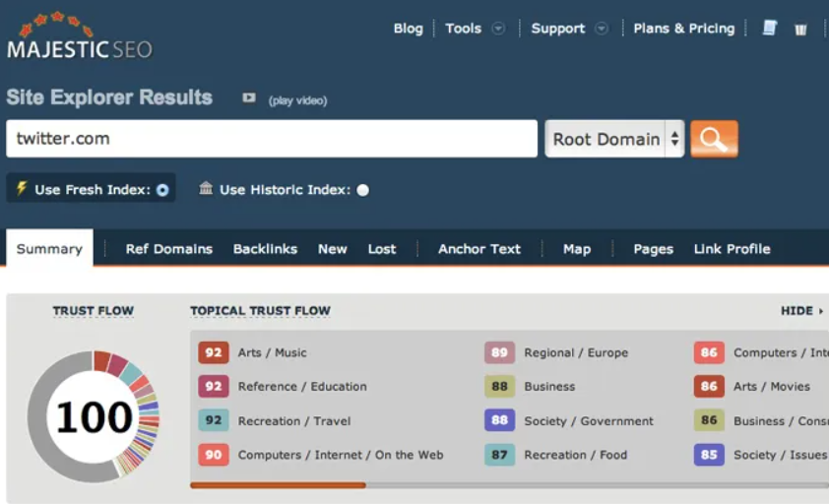Hide the Topical Trust Flow panel
The image size is (829, 504).
pos(801,311)
